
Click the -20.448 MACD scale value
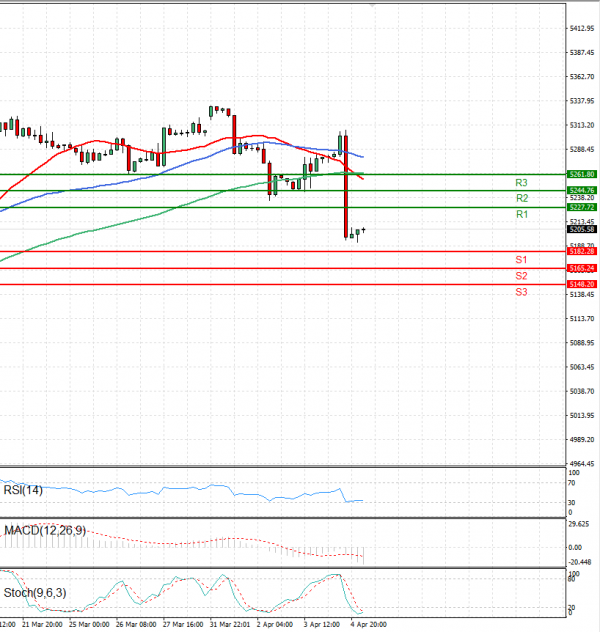(579, 562)
